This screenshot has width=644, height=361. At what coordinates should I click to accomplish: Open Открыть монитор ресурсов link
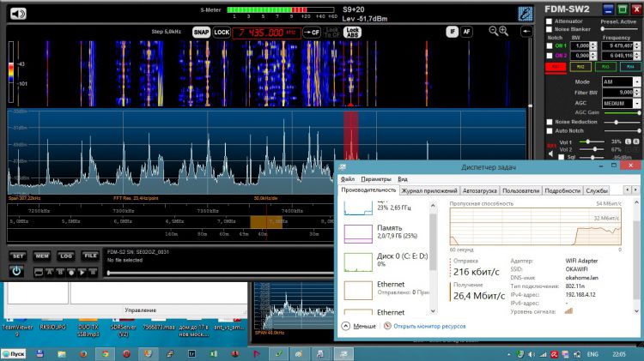[429, 326]
